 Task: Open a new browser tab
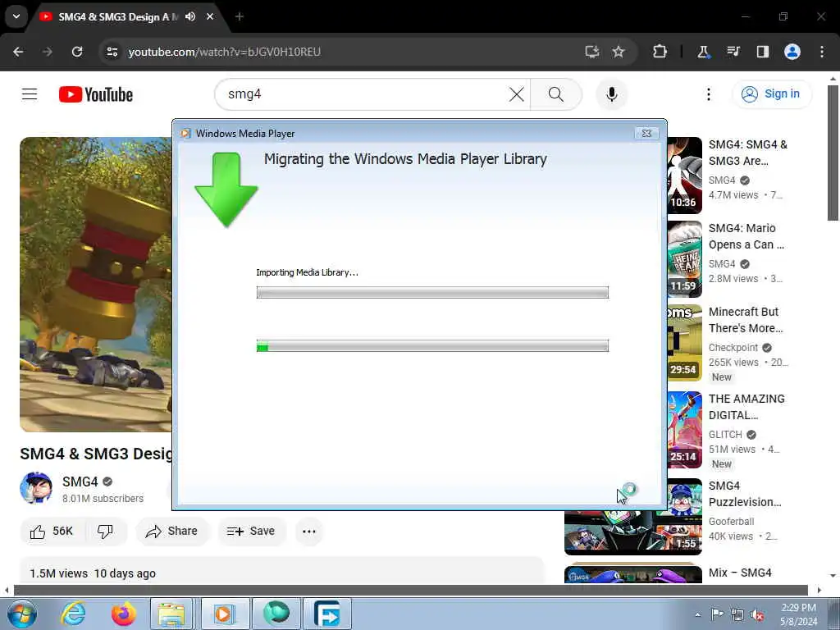point(240,16)
